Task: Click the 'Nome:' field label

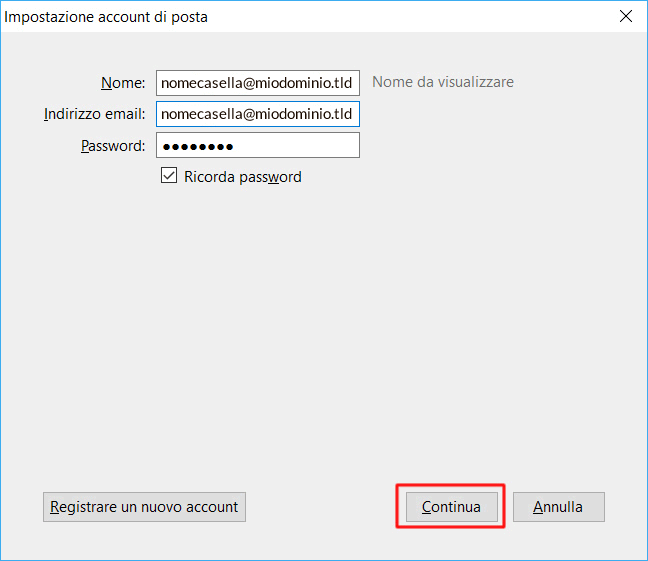Action: pos(123,83)
